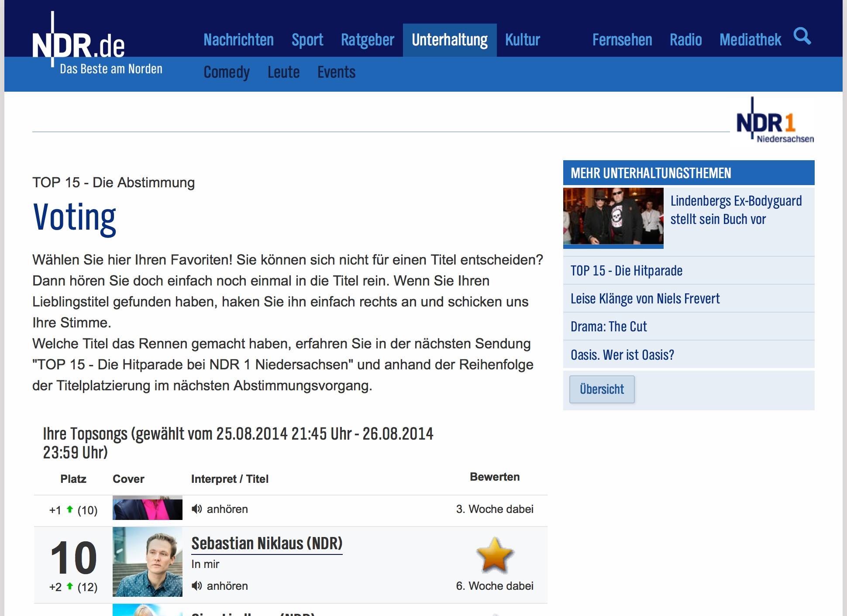Open the Mediathek
The height and width of the screenshot is (616, 847).
pyautogui.click(x=751, y=40)
